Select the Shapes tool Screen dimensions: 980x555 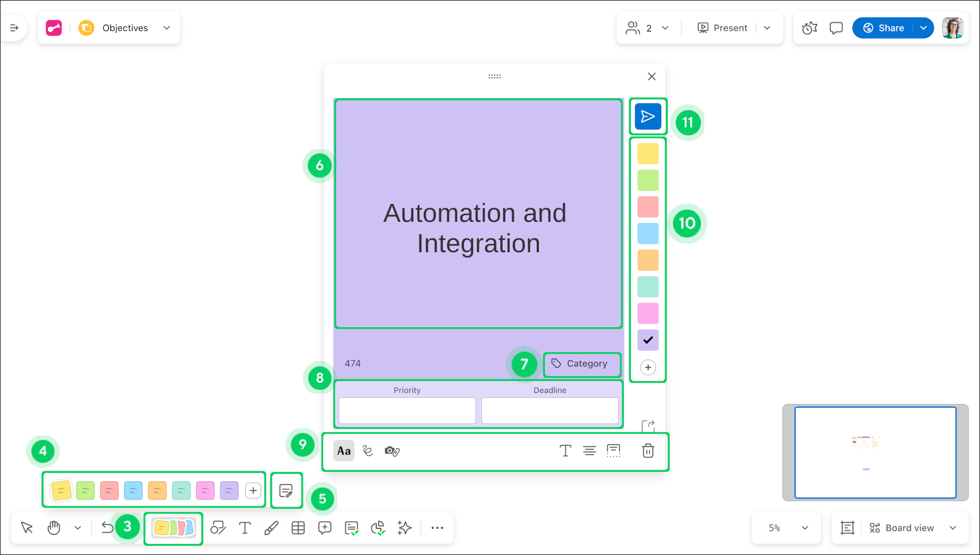pyautogui.click(x=218, y=528)
